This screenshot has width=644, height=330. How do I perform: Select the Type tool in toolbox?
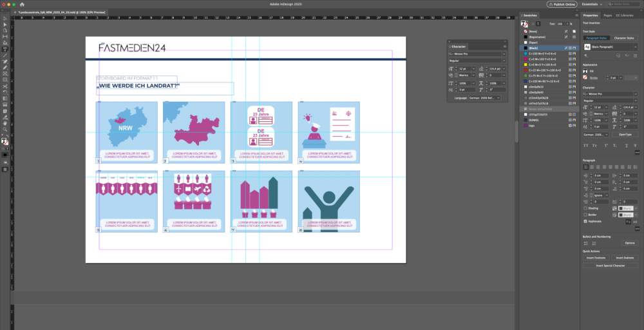pos(5,49)
